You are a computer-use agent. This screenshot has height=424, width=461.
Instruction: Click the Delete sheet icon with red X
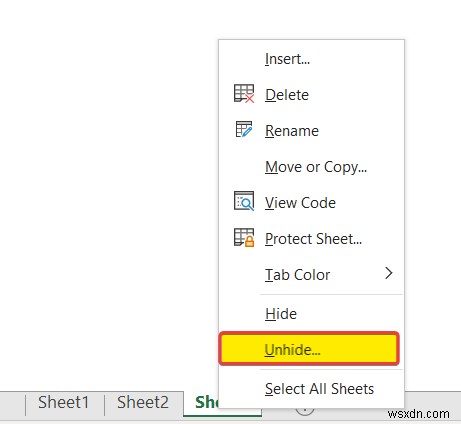click(x=244, y=93)
